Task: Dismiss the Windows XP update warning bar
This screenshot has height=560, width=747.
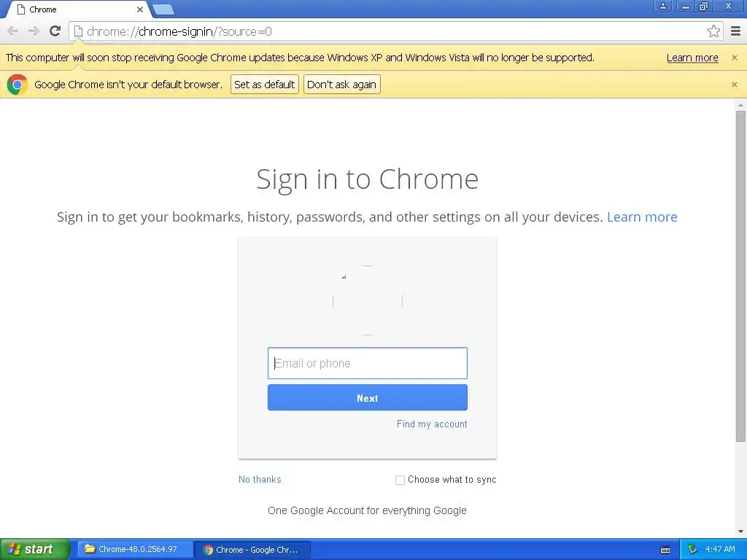Action: point(734,58)
